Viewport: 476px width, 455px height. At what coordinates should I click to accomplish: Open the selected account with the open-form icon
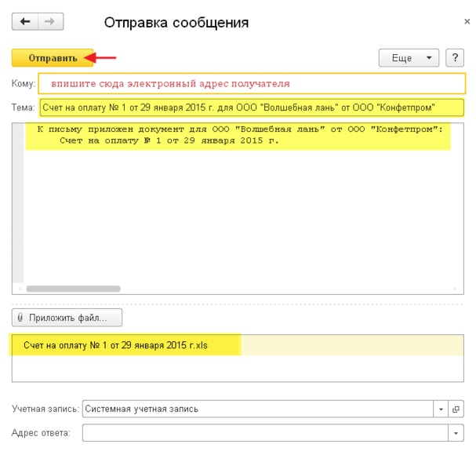[x=456, y=409]
